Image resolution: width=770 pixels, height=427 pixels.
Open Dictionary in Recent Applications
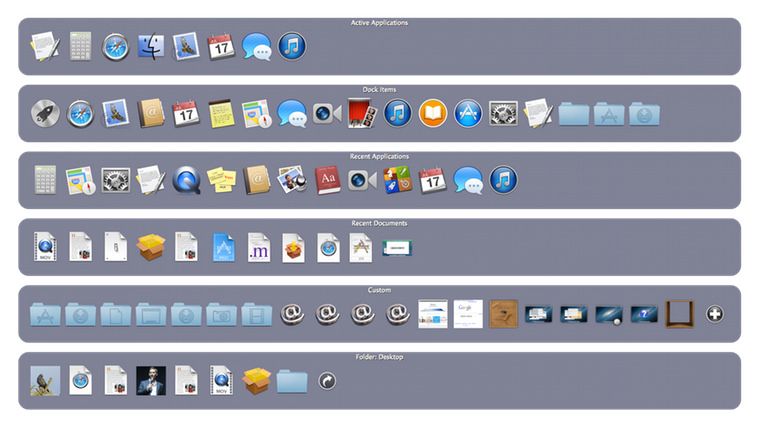point(327,180)
